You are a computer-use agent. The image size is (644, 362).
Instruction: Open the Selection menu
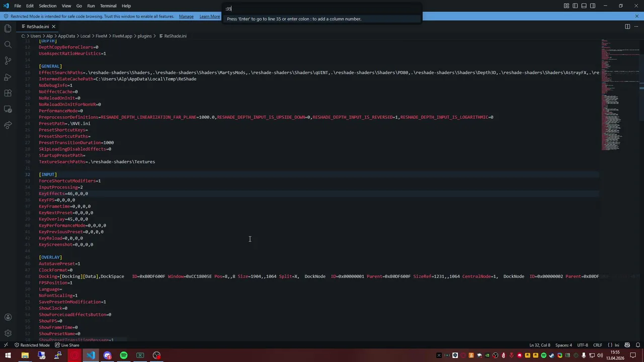47,6
